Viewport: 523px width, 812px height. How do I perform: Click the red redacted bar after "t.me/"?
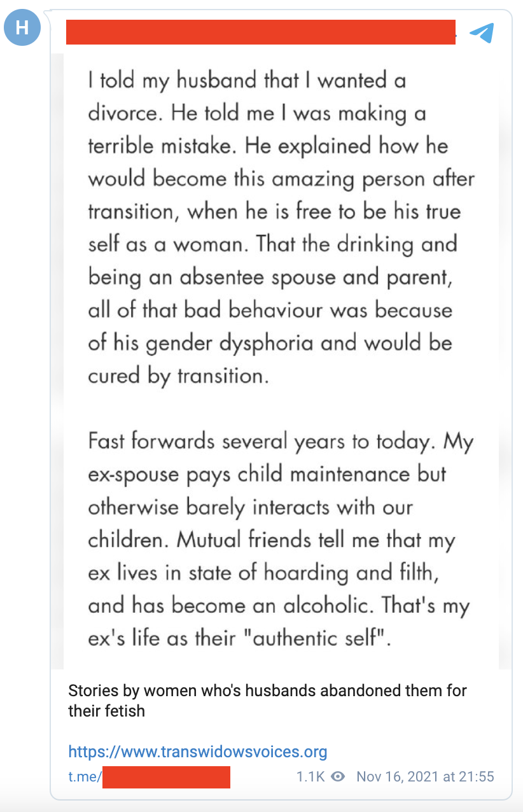pos(166,777)
